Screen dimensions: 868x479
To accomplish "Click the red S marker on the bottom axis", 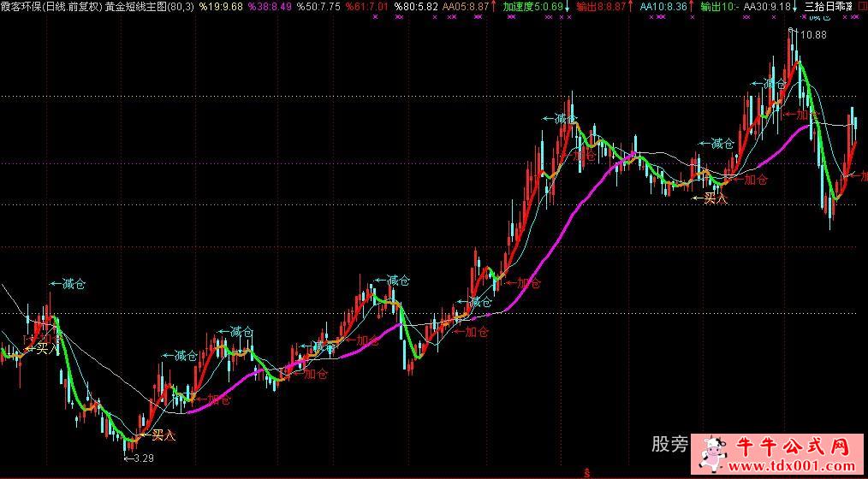I will (x=586, y=471).
